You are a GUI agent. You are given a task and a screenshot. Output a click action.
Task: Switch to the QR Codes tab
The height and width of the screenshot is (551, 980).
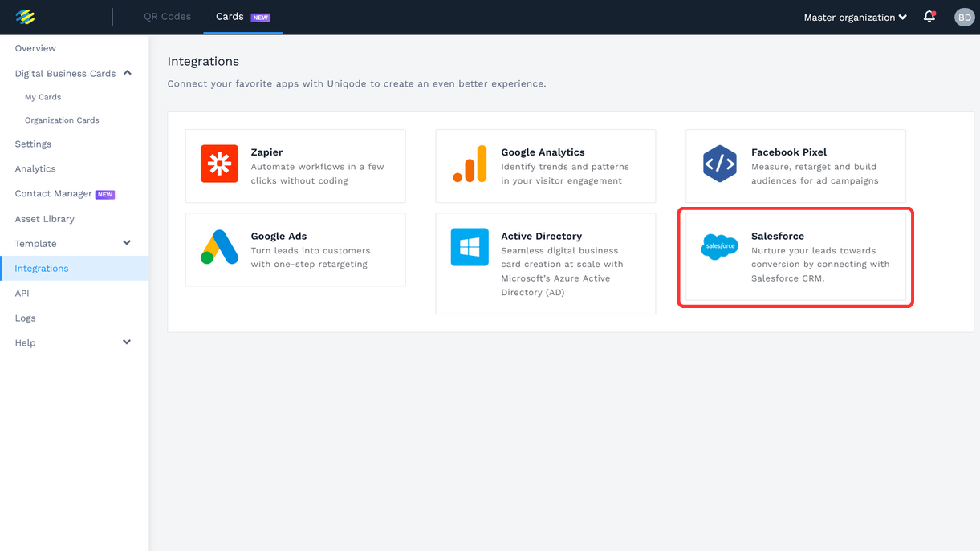pyautogui.click(x=167, y=16)
